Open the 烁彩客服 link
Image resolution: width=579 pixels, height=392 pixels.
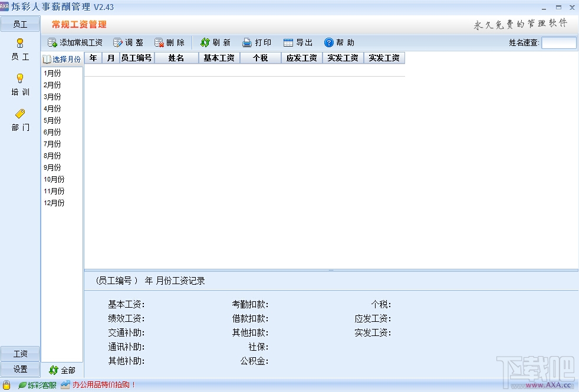(37, 386)
